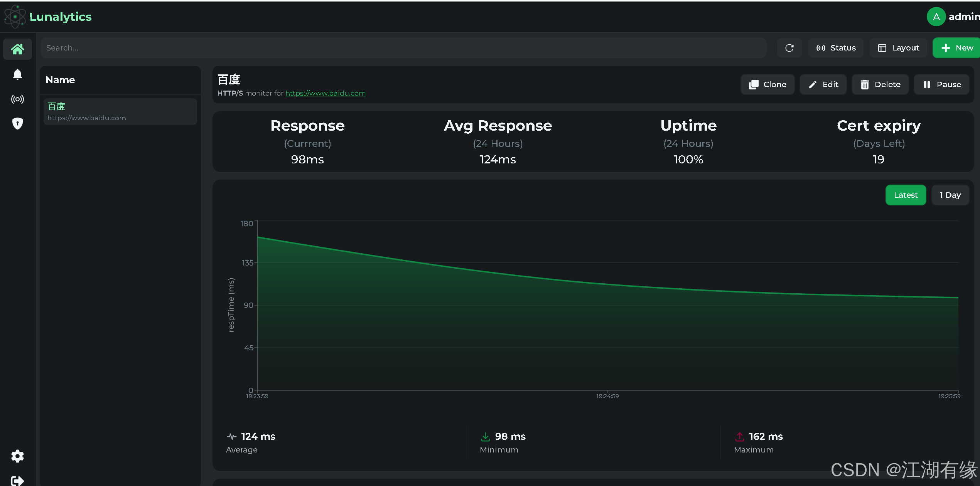The height and width of the screenshot is (486, 980).
Task: Switch chart to 1 Day view
Action: (x=950, y=195)
